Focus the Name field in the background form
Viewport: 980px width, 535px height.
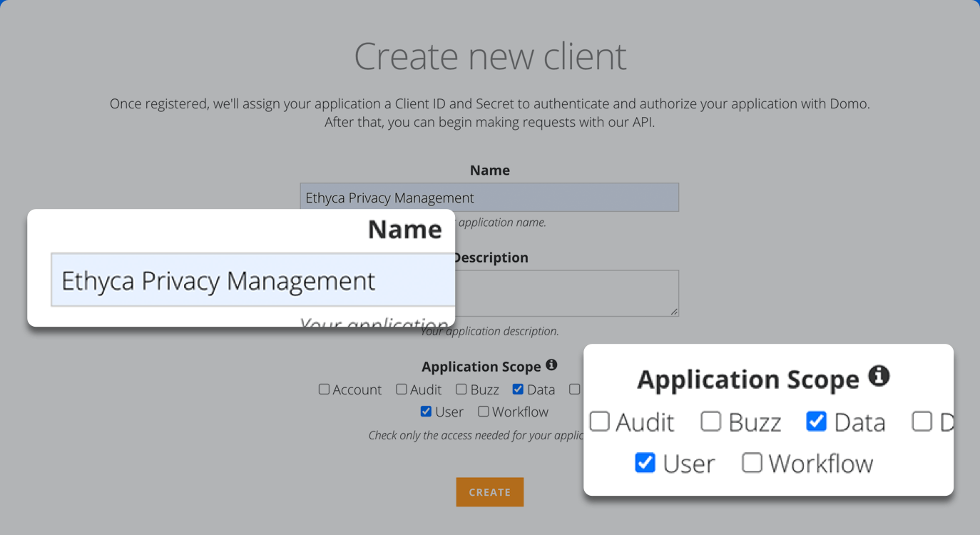click(489, 198)
